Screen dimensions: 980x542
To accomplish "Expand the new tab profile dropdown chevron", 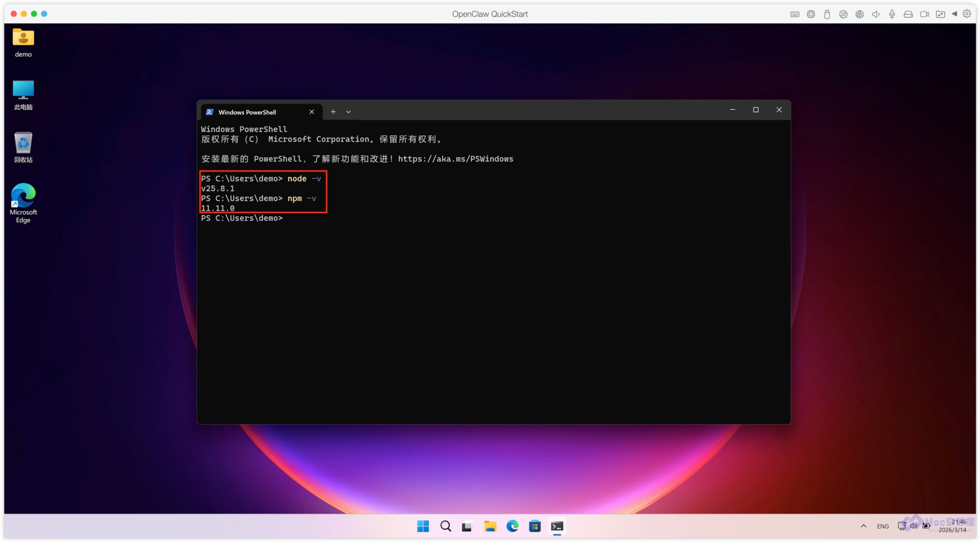I will [x=348, y=112].
